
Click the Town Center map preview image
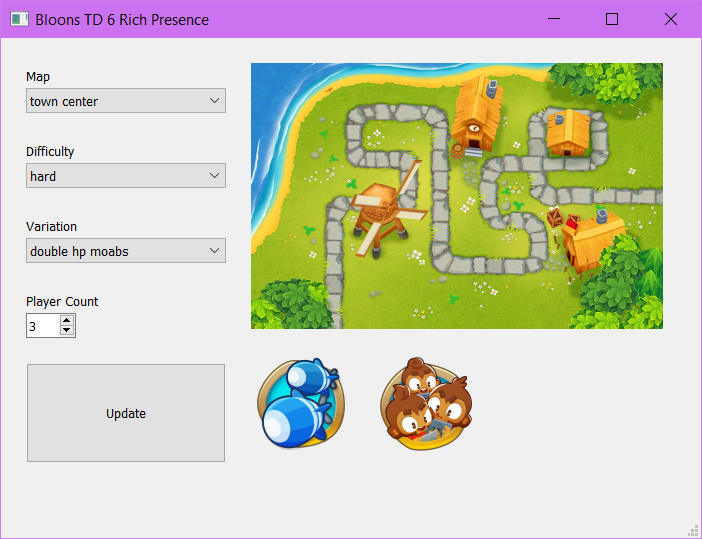457,196
